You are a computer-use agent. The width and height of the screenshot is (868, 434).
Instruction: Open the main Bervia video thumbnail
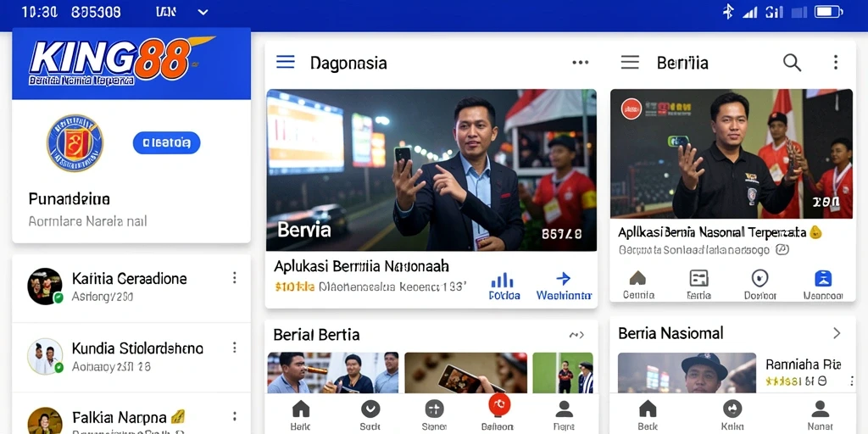click(x=431, y=170)
